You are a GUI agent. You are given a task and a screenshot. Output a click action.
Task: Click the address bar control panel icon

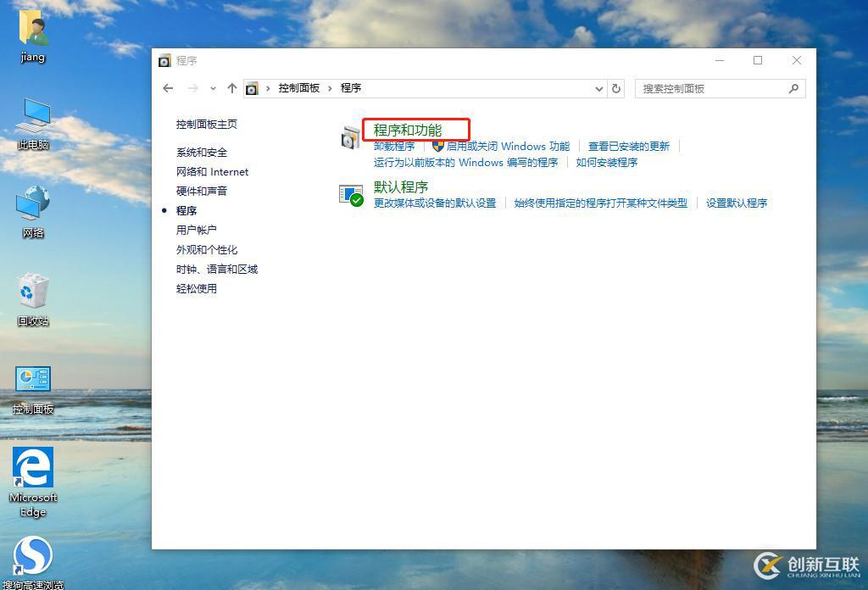(252, 88)
